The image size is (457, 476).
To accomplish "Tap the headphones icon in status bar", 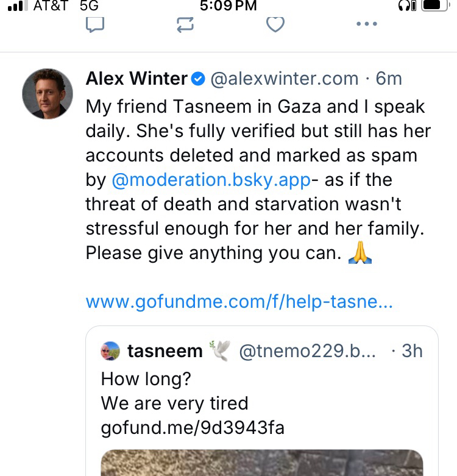I will pyautogui.click(x=406, y=5).
